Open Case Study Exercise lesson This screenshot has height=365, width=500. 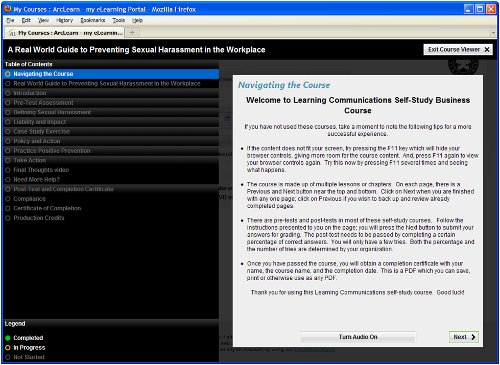click(111, 132)
